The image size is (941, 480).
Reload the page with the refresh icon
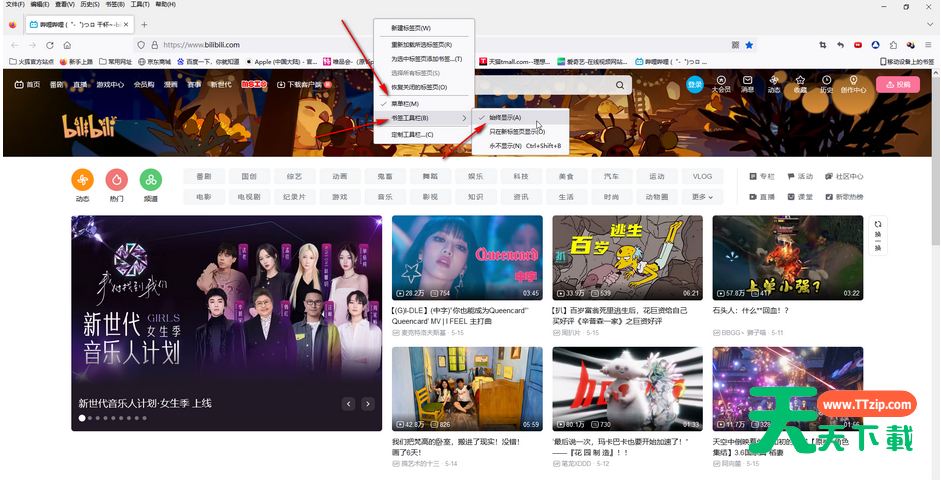pos(50,45)
